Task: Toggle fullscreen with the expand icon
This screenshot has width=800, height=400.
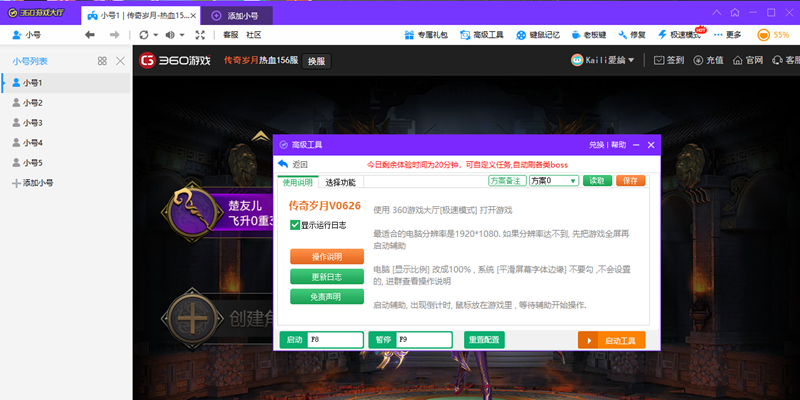Action: [200, 35]
